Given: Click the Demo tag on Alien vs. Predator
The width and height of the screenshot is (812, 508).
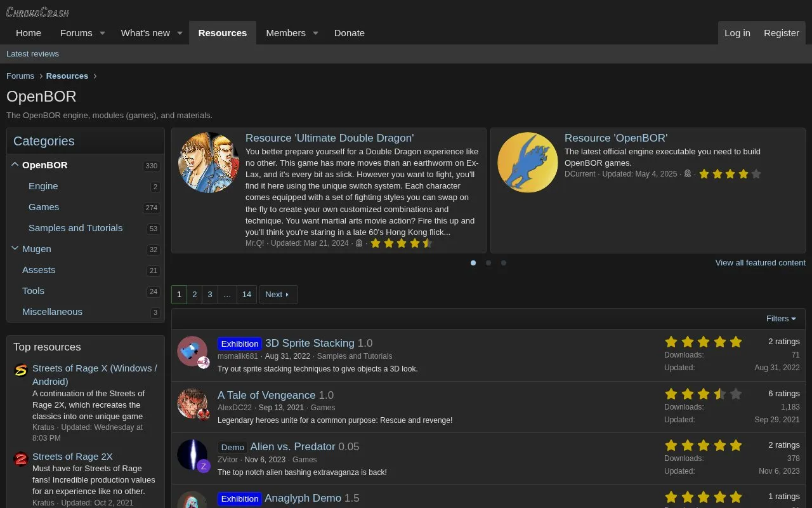Looking at the screenshot, I should click(x=233, y=447).
